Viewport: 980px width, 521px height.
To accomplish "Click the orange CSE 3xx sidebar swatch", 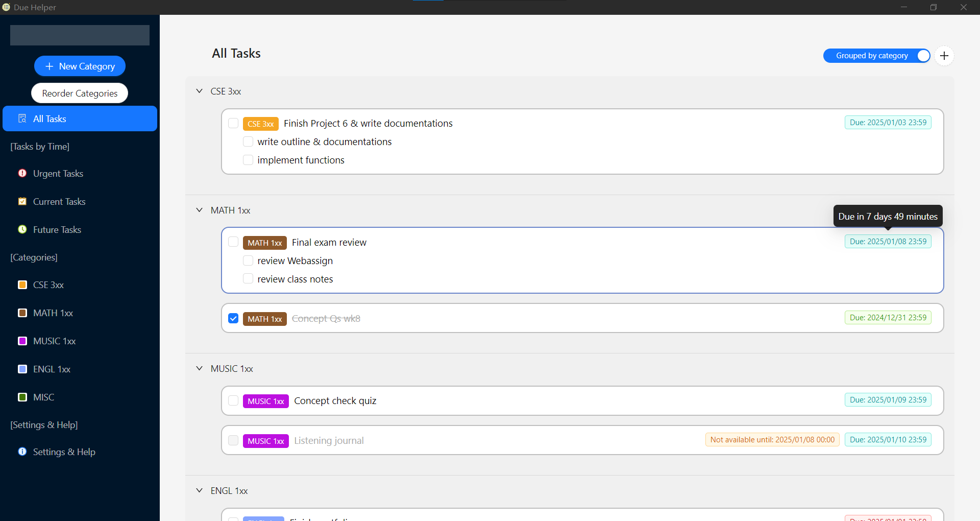I will click(x=22, y=285).
